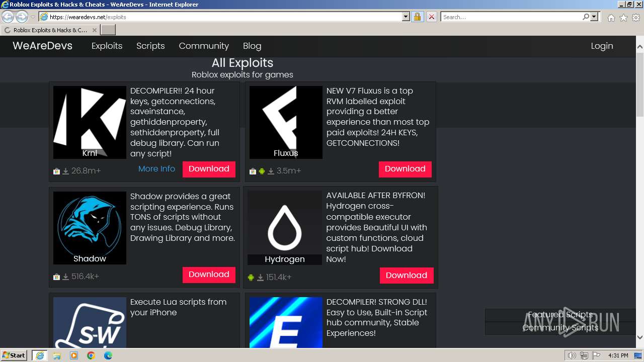Expand the search provider dropdown
Screen dimensions: 644x362
[x=594, y=17]
